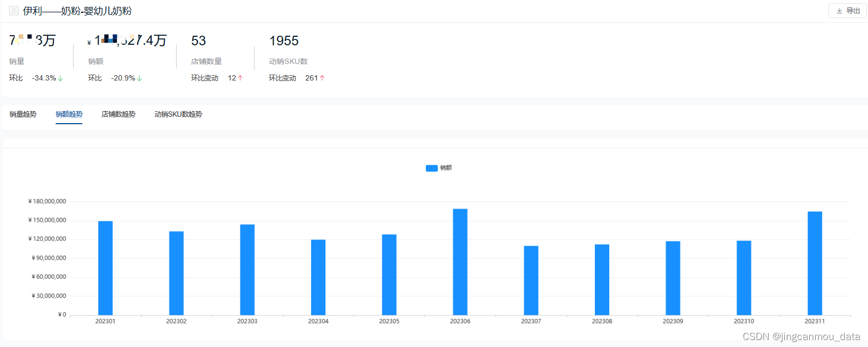Click the 202305 bar in chart
Viewport: 868px width, 347px height.
coord(389,275)
